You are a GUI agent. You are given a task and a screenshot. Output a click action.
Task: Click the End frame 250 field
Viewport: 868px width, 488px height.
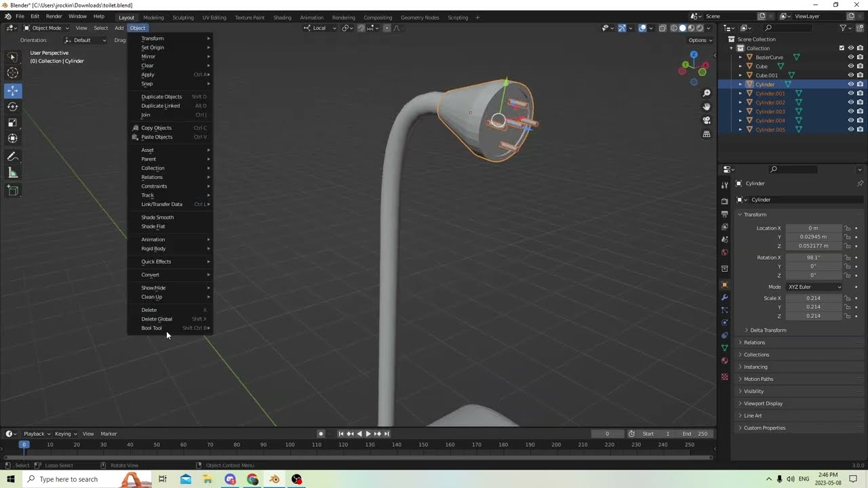[696, 434]
